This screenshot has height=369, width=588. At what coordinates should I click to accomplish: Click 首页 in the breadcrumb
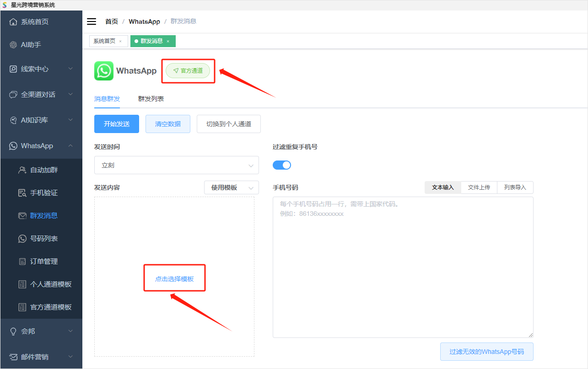point(112,21)
